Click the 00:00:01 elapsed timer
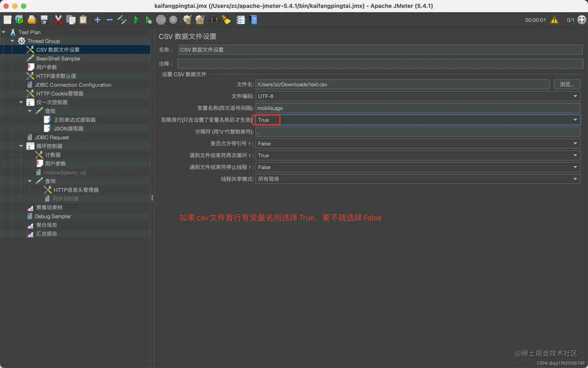588x368 pixels. [x=535, y=20]
